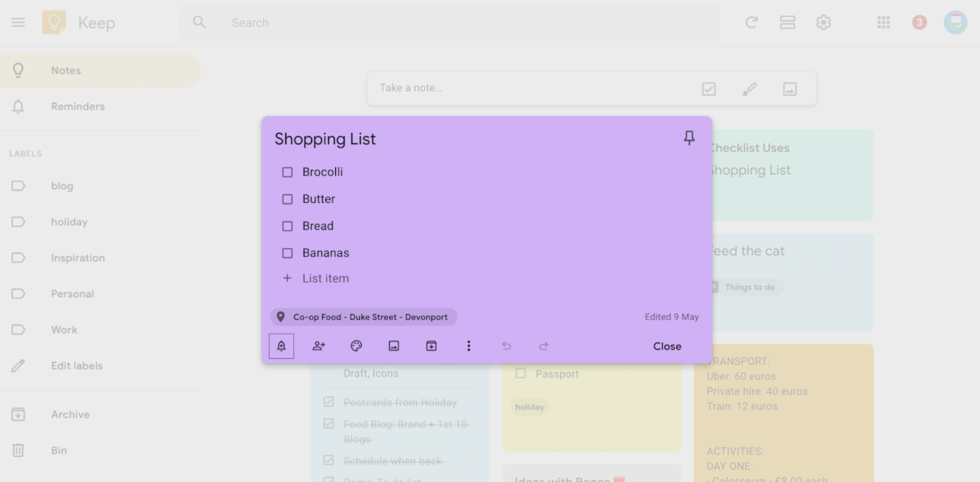Open the settings gear
The width and height of the screenshot is (980, 482).
[823, 22]
